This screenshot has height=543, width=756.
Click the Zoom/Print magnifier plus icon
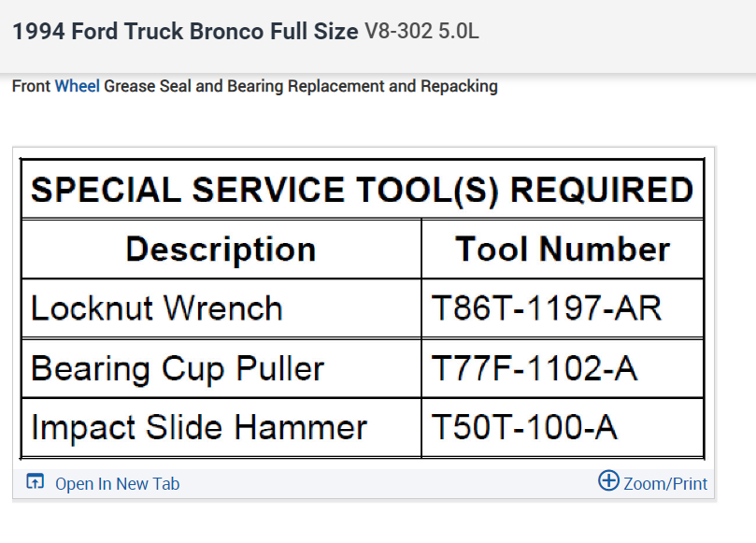click(x=608, y=481)
